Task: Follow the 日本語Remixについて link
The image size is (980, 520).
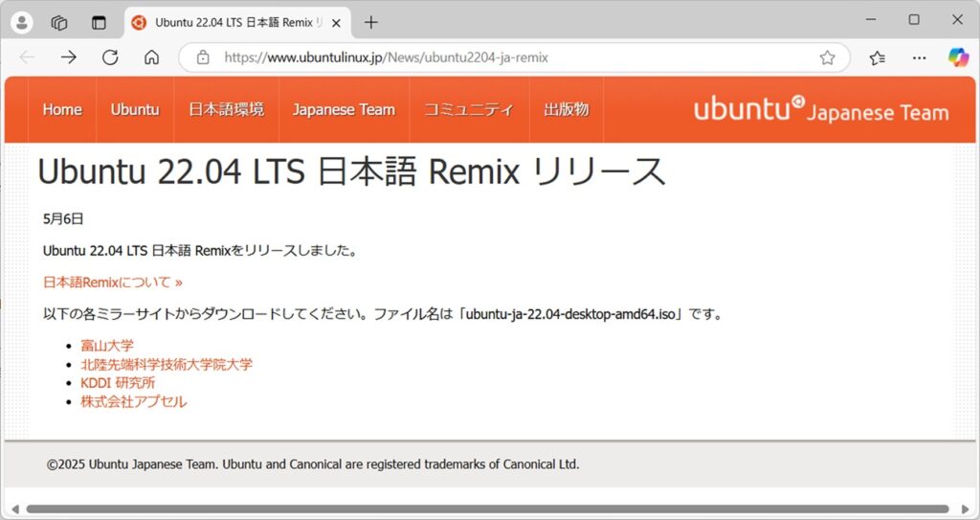Action: (113, 283)
